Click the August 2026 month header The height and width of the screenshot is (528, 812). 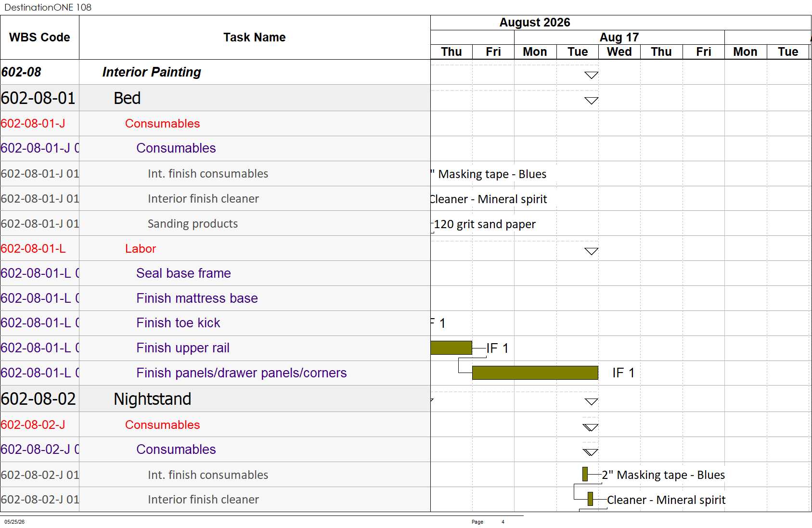click(535, 23)
